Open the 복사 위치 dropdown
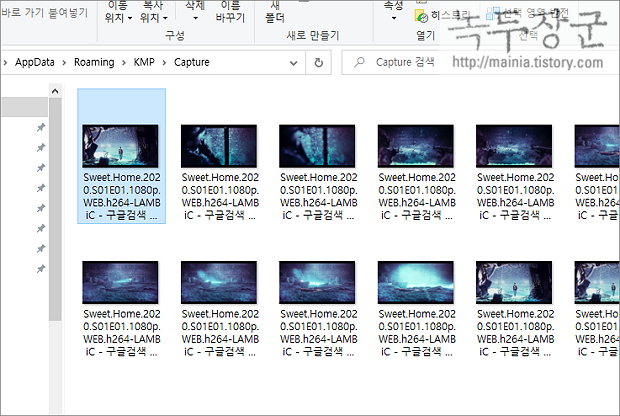This screenshot has height=416, width=620. pyautogui.click(x=153, y=11)
